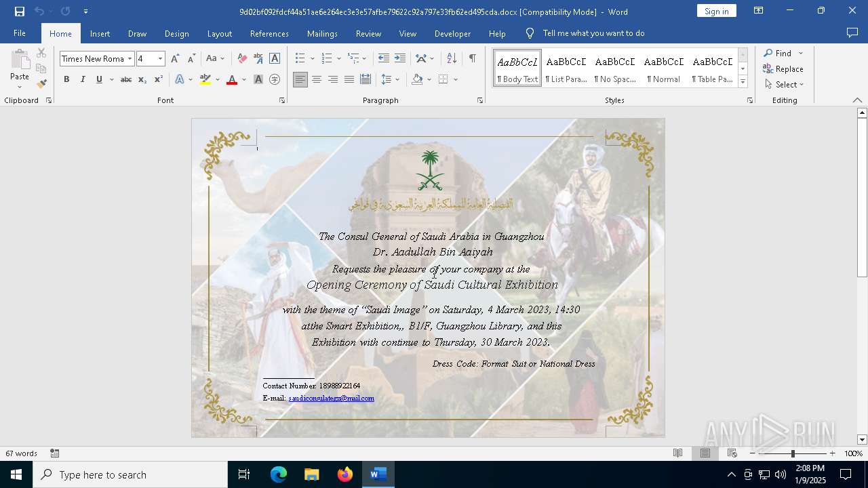The image size is (868, 488).
Task: Open the Borders dropdown arrow
Action: pos(456,80)
